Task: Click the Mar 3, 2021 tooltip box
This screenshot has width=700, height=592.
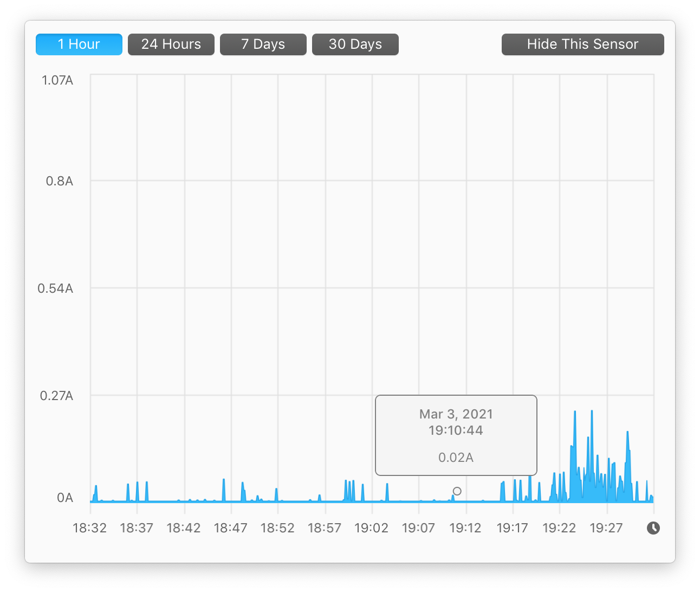Action: [x=456, y=435]
